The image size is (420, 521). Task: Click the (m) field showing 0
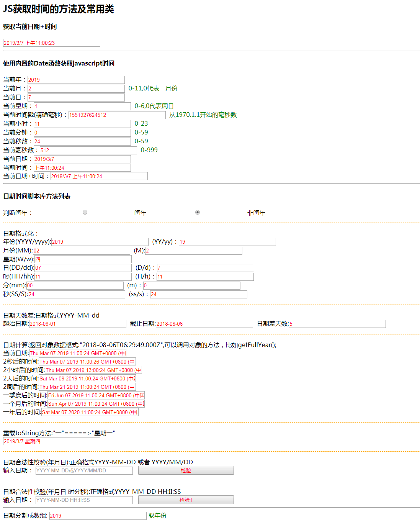[192, 285]
